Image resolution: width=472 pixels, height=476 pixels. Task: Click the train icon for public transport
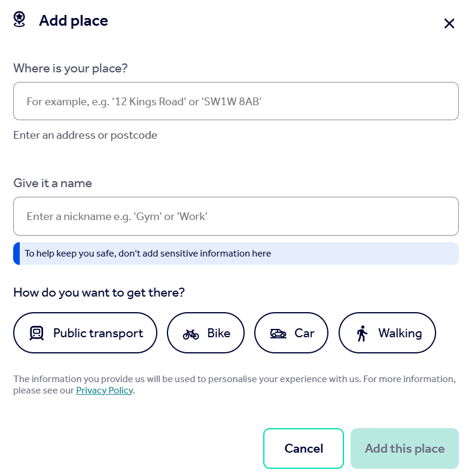36,333
